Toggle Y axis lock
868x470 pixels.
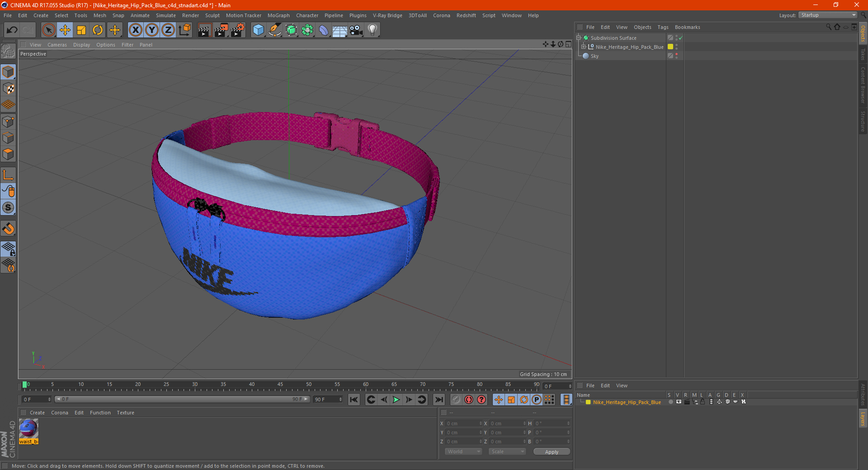pyautogui.click(x=152, y=30)
